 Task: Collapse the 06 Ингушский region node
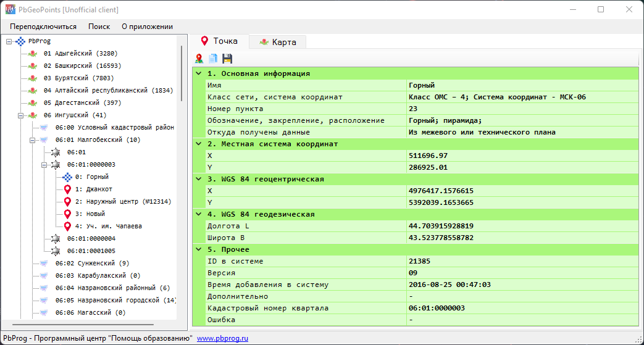coord(20,115)
